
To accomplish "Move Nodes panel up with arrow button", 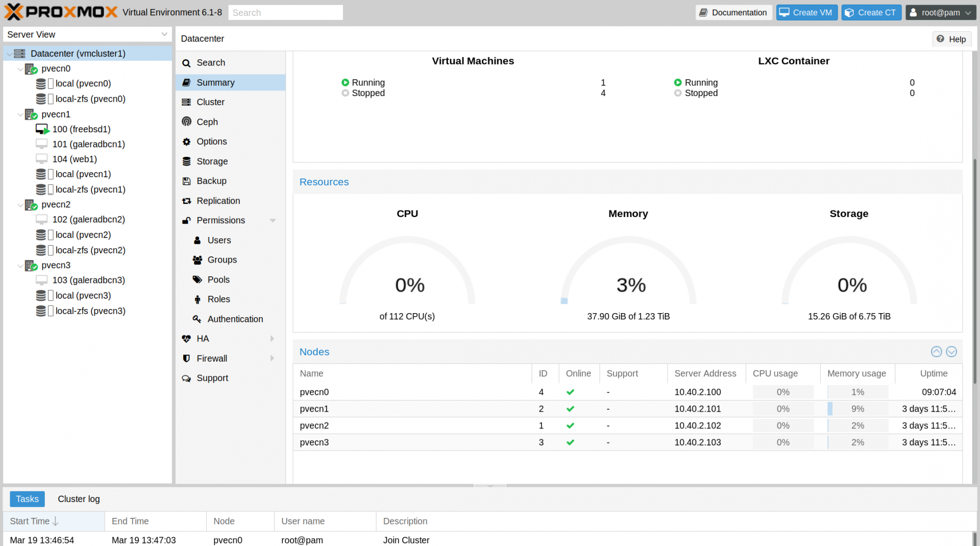I will (x=936, y=351).
